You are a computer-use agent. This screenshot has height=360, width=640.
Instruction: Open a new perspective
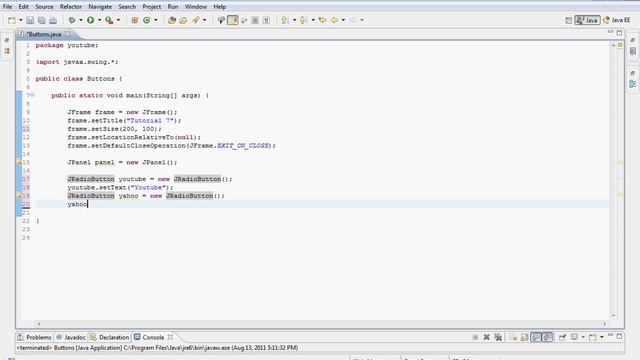coord(568,20)
